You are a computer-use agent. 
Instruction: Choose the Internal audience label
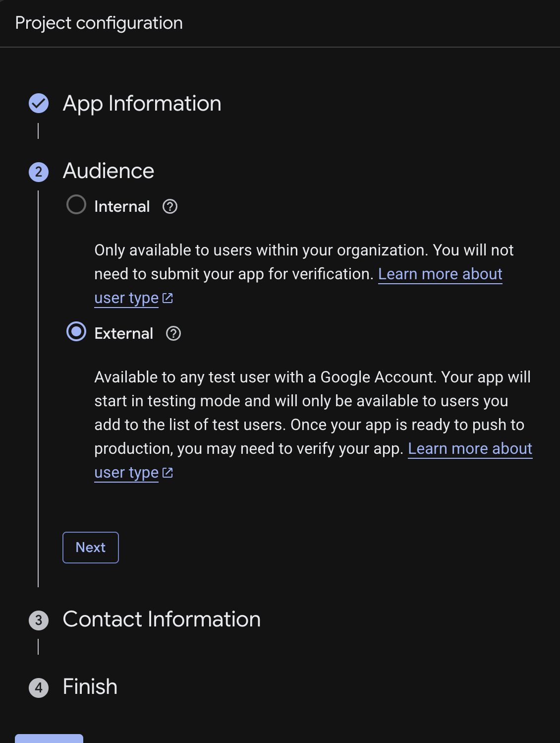(122, 206)
